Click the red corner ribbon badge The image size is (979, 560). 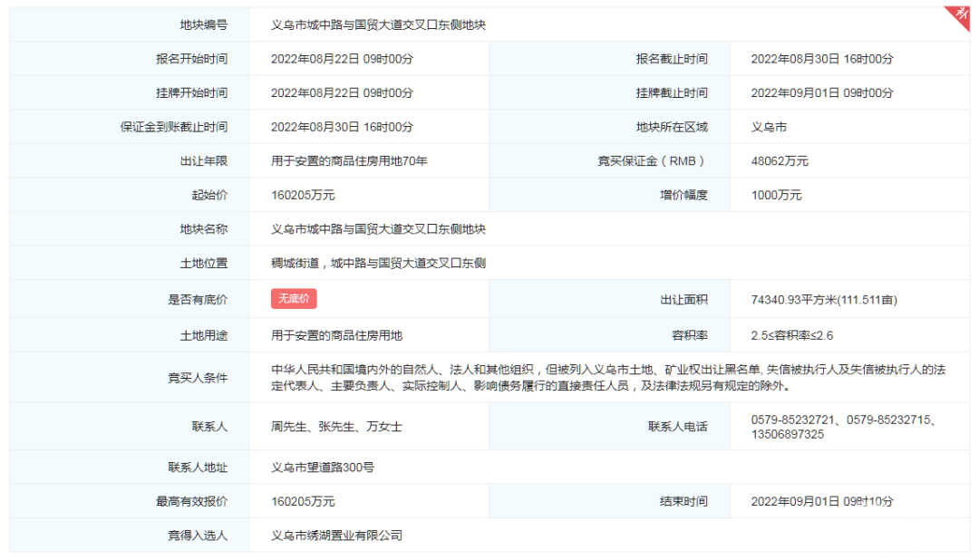point(959,17)
